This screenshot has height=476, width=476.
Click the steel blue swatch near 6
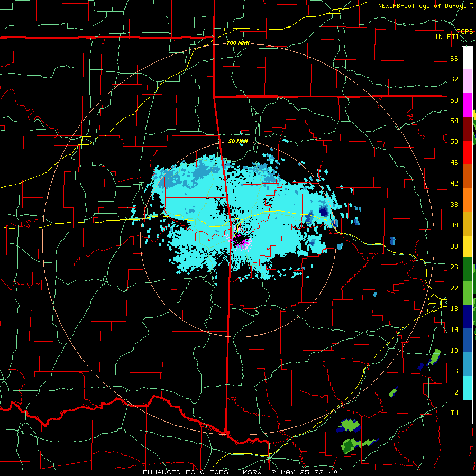(x=467, y=364)
